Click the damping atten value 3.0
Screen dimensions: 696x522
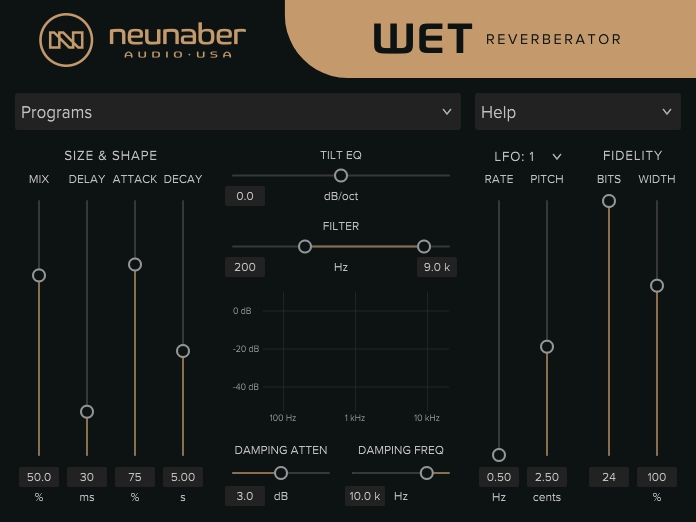click(x=245, y=496)
